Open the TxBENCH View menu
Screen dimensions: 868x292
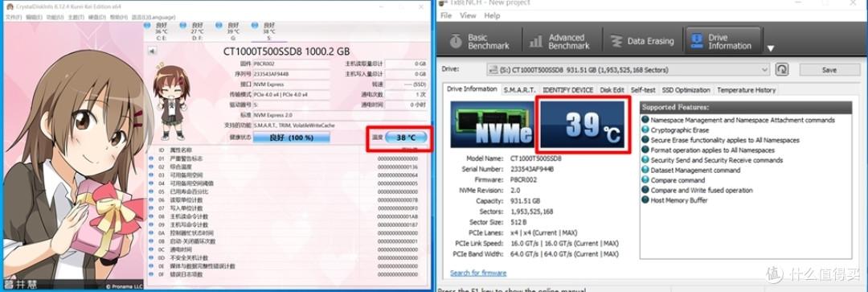coord(468,15)
